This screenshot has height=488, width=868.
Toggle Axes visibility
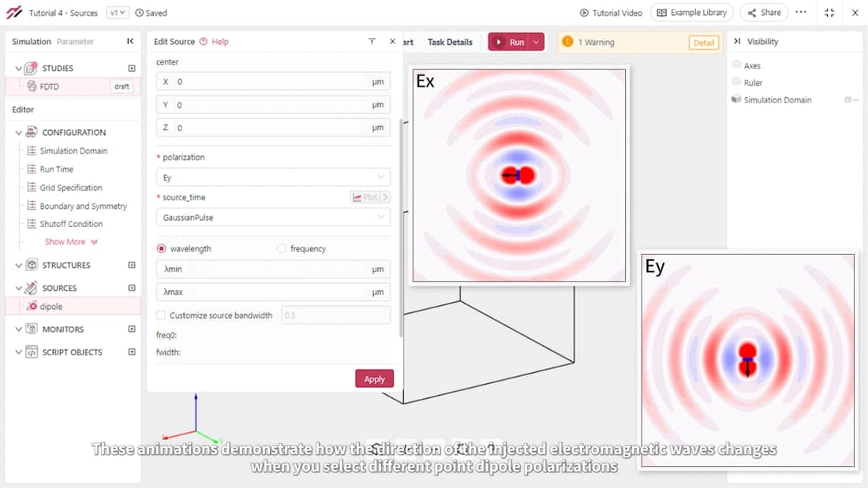[x=736, y=65]
